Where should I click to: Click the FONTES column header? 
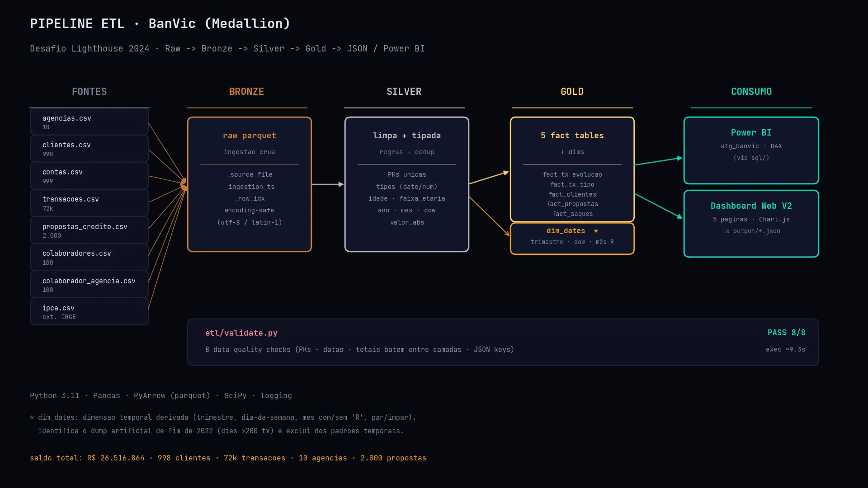click(90, 92)
